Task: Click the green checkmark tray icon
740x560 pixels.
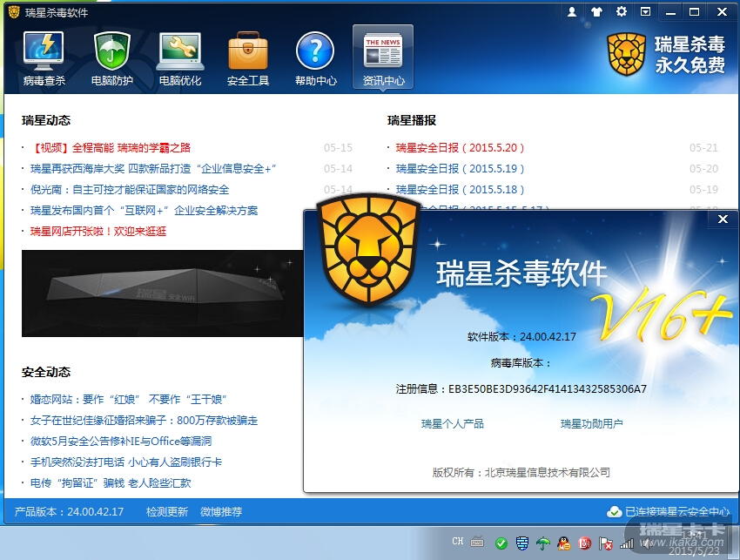Action: (x=501, y=544)
